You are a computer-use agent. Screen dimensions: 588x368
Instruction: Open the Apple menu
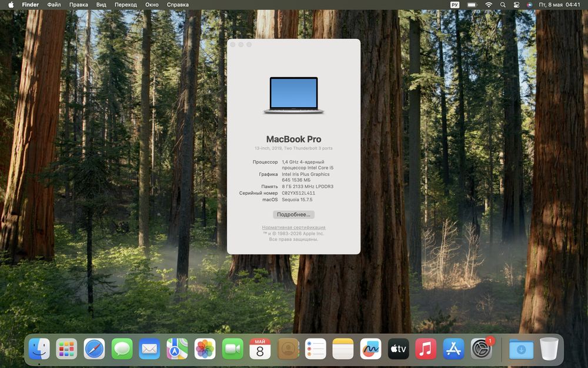point(11,5)
